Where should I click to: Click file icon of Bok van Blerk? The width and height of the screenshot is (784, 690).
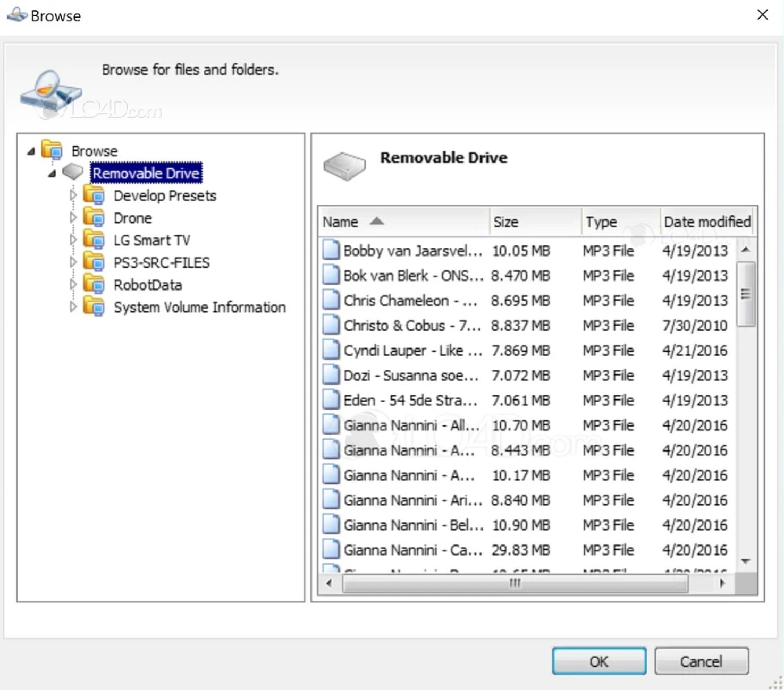pos(331,275)
